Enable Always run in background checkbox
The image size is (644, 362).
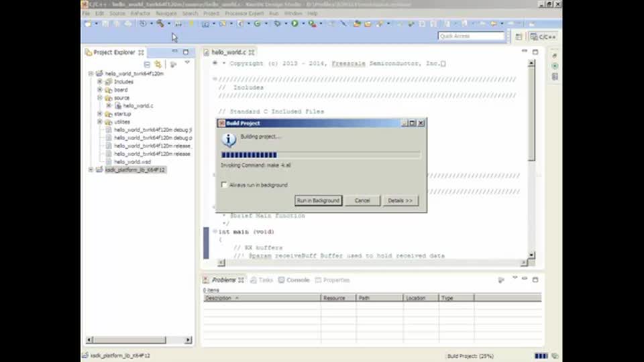(x=225, y=185)
